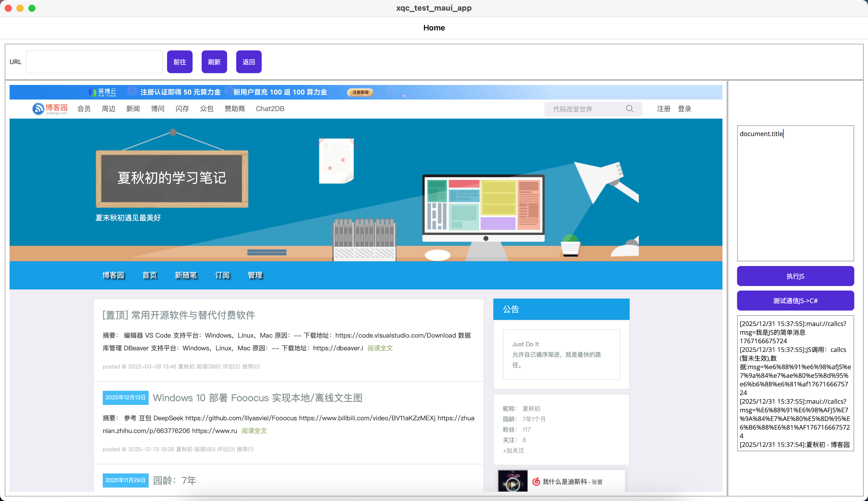Image resolution: width=868 pixels, height=501 pixels.
Task: Click the 测试通信JS->C# button
Action: [795, 300]
